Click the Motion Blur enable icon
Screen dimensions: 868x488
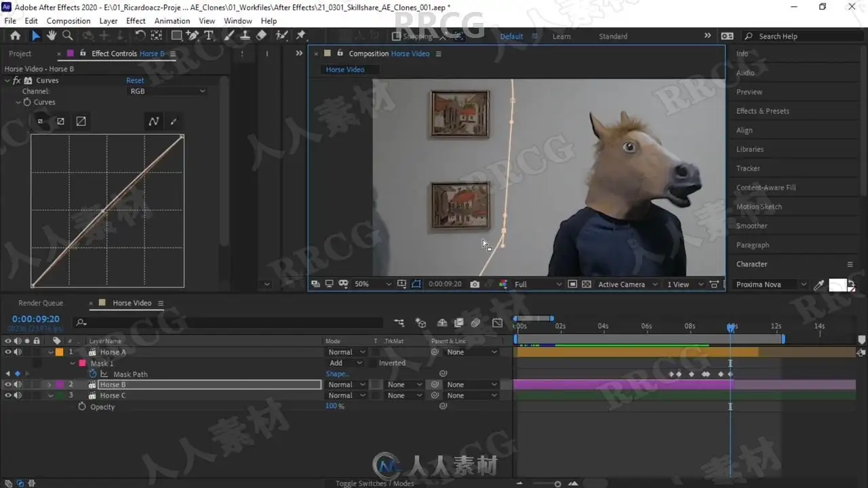pyautogui.click(x=475, y=323)
